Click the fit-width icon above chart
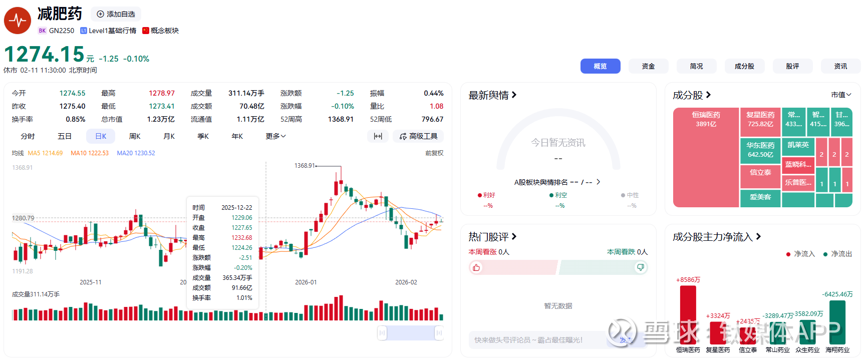Screen dimensions: 868x360 click(x=378, y=136)
